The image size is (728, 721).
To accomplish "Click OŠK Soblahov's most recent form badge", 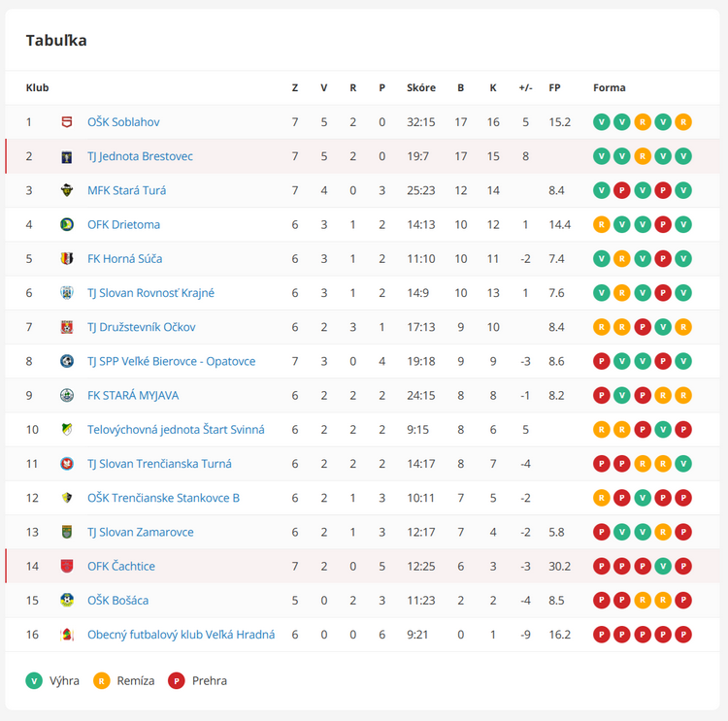I will [683, 122].
